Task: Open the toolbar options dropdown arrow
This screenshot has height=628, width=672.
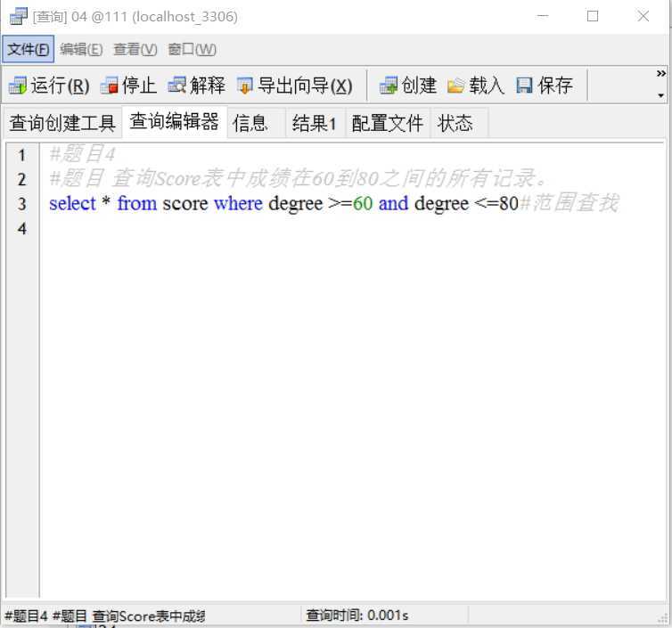Action: click(x=661, y=95)
